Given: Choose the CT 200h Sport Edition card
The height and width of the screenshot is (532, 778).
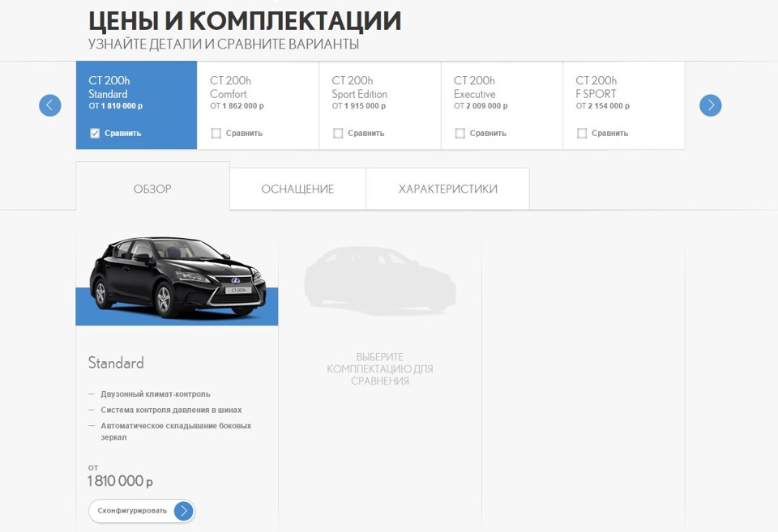Looking at the screenshot, I should click(379, 93).
